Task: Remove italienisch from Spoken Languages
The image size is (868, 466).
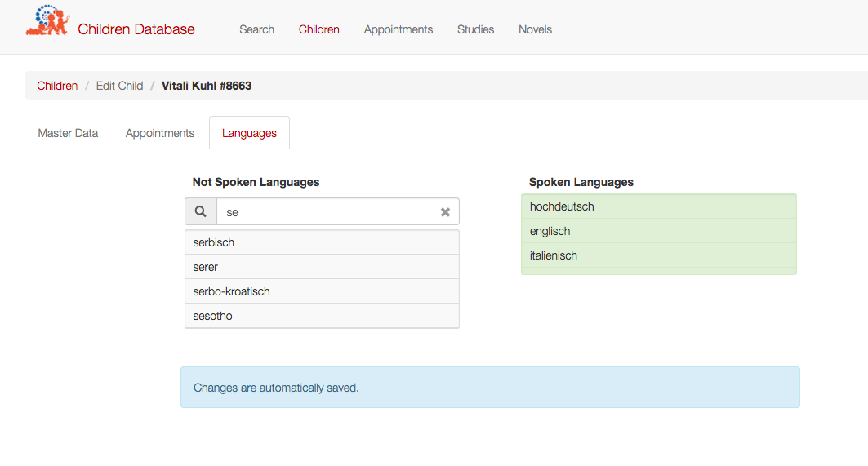Action: tap(659, 255)
